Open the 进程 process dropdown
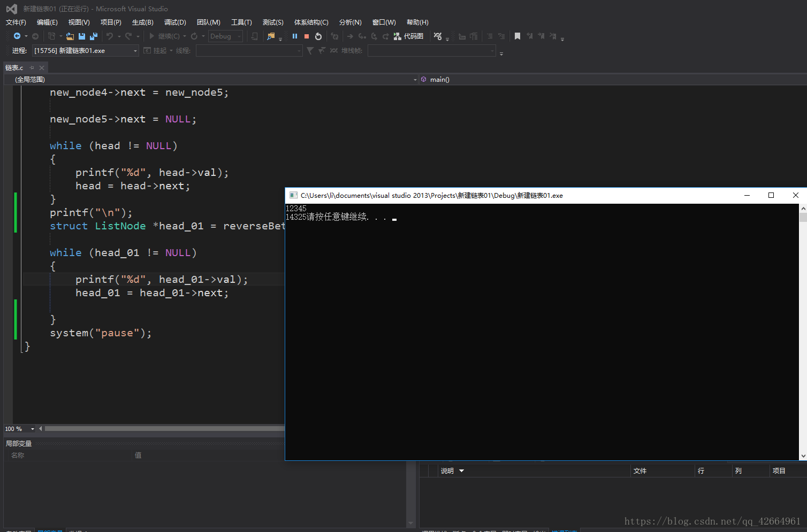 pos(86,50)
